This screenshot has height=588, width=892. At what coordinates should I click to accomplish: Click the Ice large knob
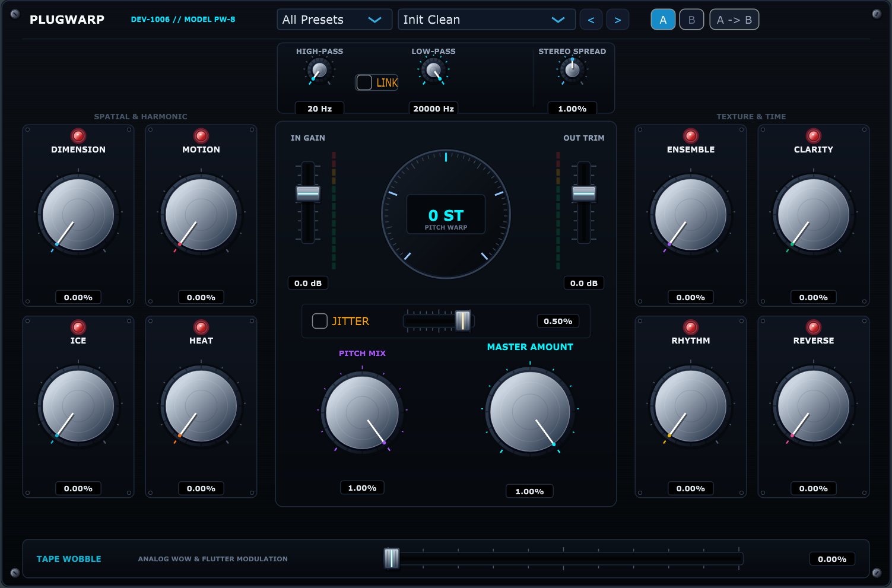point(78,405)
